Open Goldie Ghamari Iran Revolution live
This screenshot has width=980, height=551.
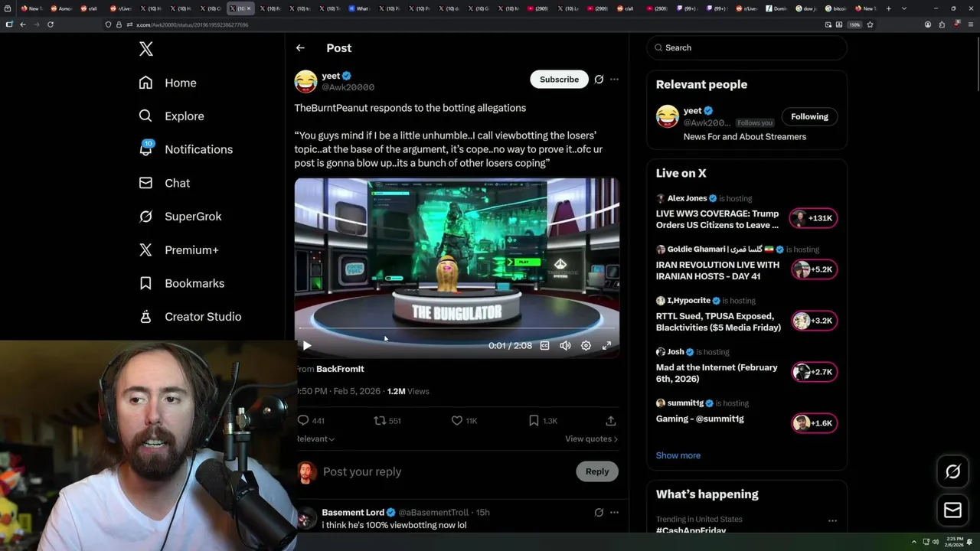click(x=717, y=271)
